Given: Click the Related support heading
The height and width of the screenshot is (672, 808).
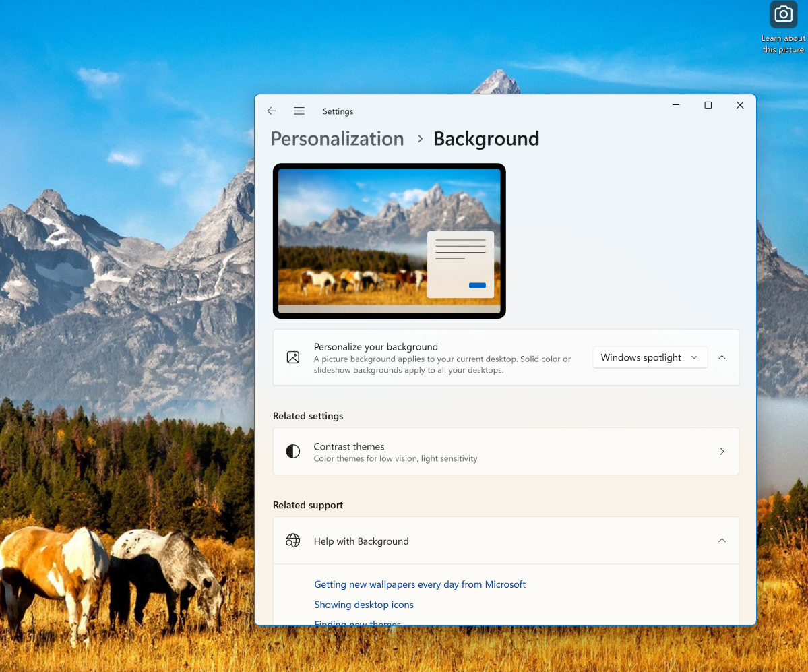Looking at the screenshot, I should [x=308, y=505].
